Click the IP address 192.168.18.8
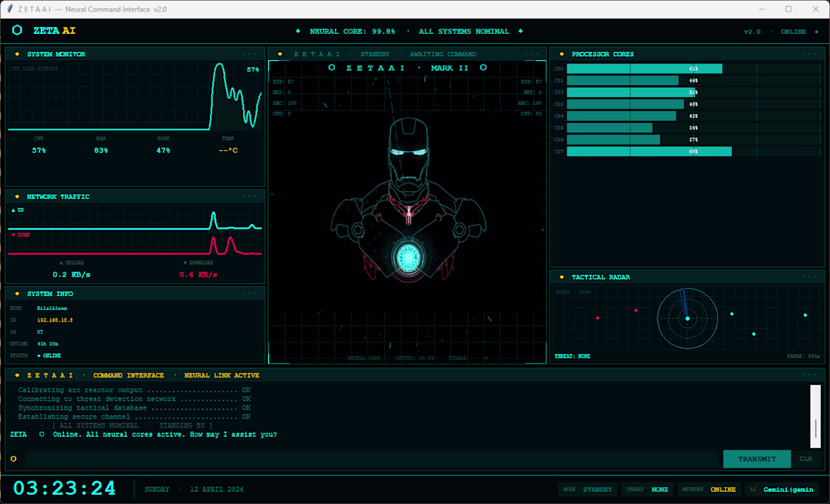This screenshot has height=504, width=830. 54,320
